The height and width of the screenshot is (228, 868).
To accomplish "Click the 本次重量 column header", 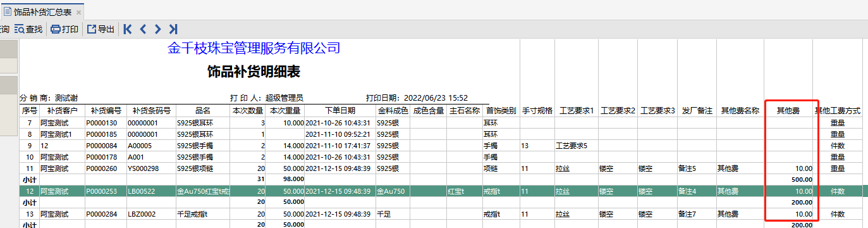I will pos(285,111).
